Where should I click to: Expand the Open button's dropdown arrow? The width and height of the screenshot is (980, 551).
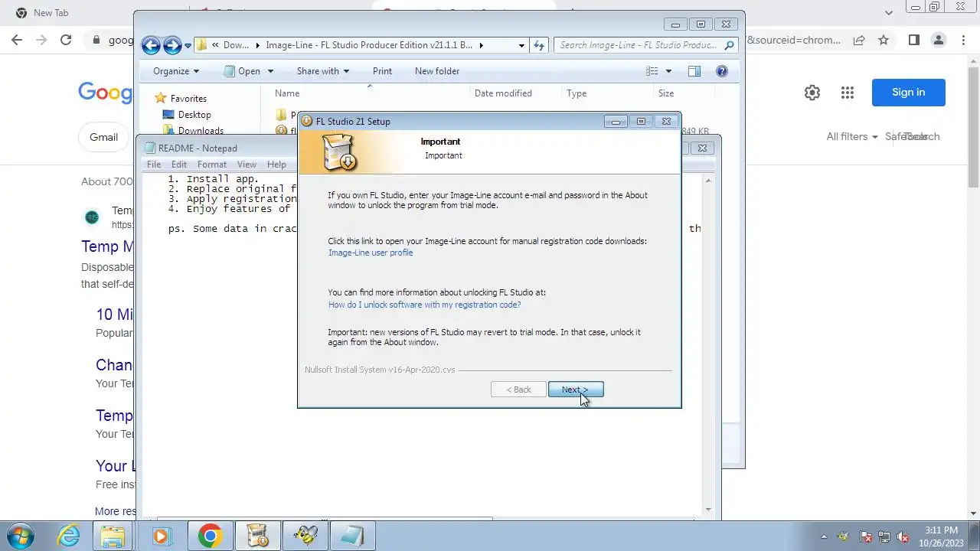270,71
